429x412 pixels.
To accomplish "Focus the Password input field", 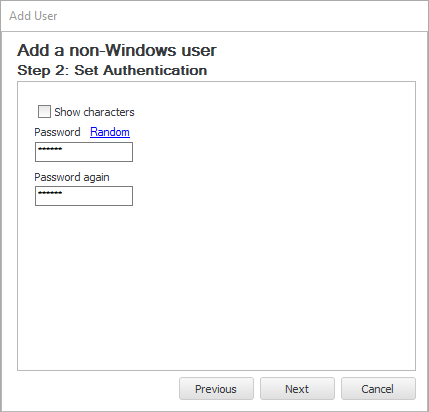I will (84, 152).
